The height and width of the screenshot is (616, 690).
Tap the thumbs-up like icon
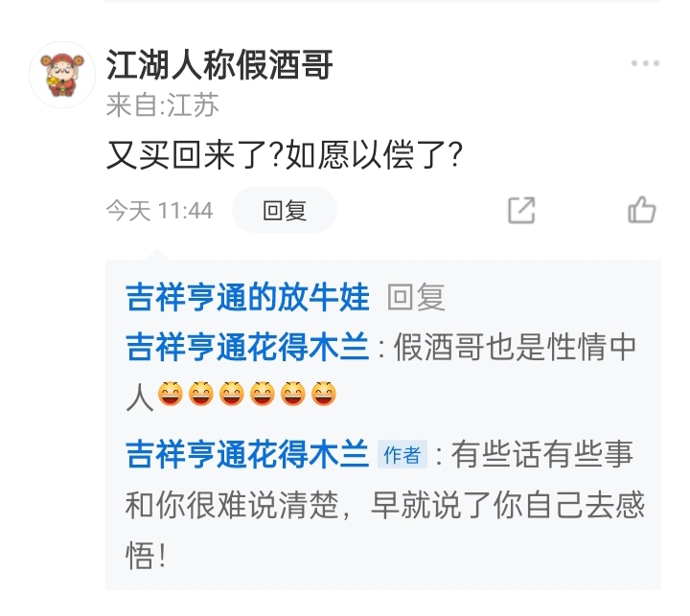click(641, 210)
